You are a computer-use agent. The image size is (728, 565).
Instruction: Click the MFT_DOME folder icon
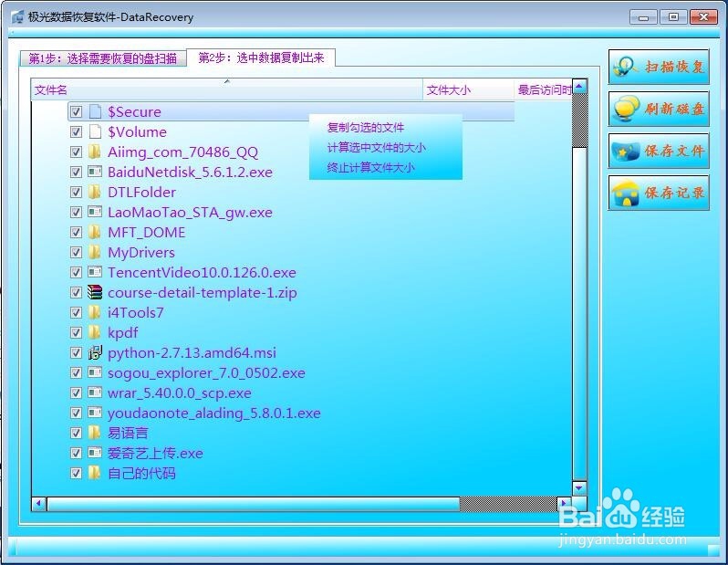click(94, 232)
